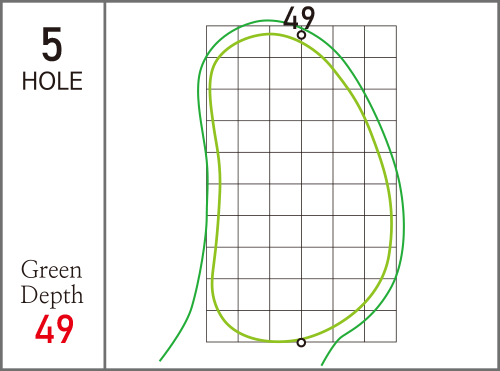
Task: Click the top circle marker on the green
Action: tap(301, 35)
